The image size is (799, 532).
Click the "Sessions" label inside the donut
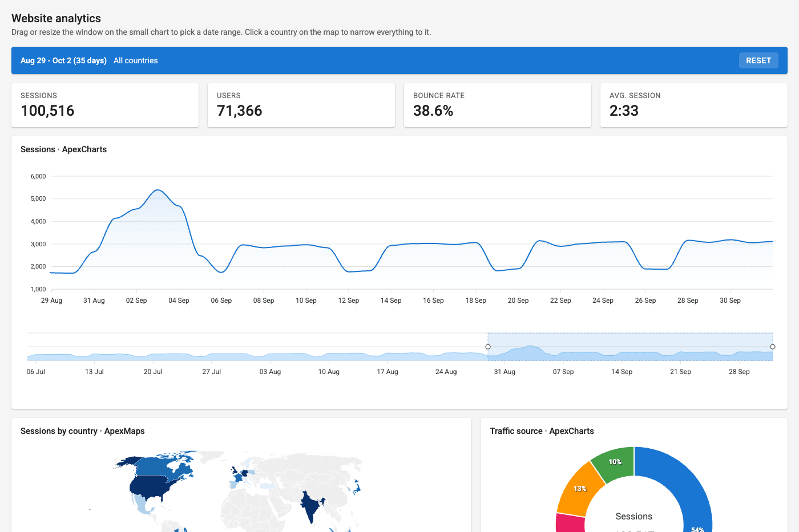(x=634, y=517)
